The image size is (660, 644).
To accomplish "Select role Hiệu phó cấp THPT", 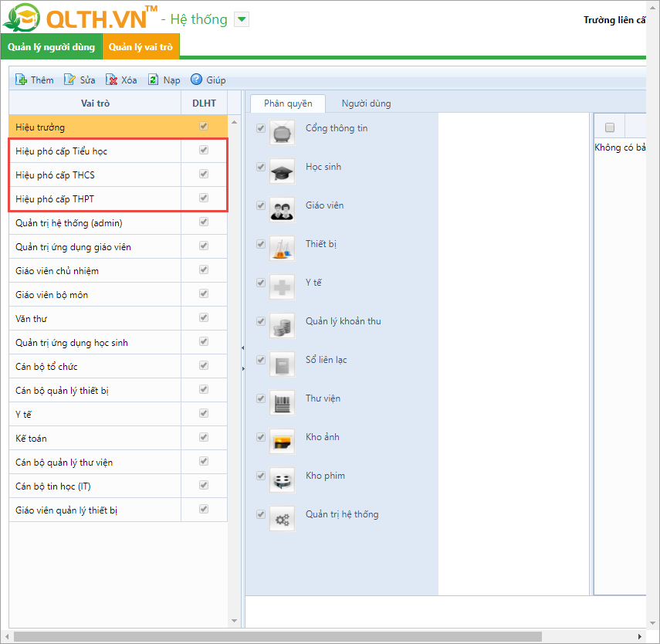I will tap(118, 199).
